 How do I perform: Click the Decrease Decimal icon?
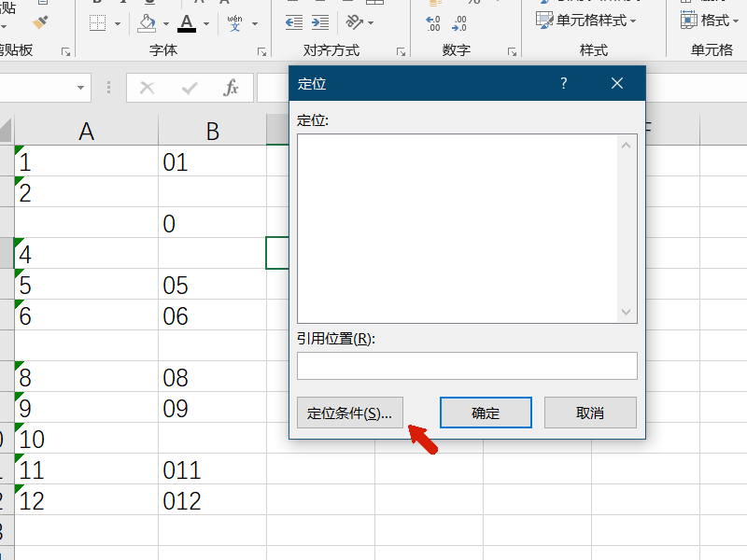462,23
